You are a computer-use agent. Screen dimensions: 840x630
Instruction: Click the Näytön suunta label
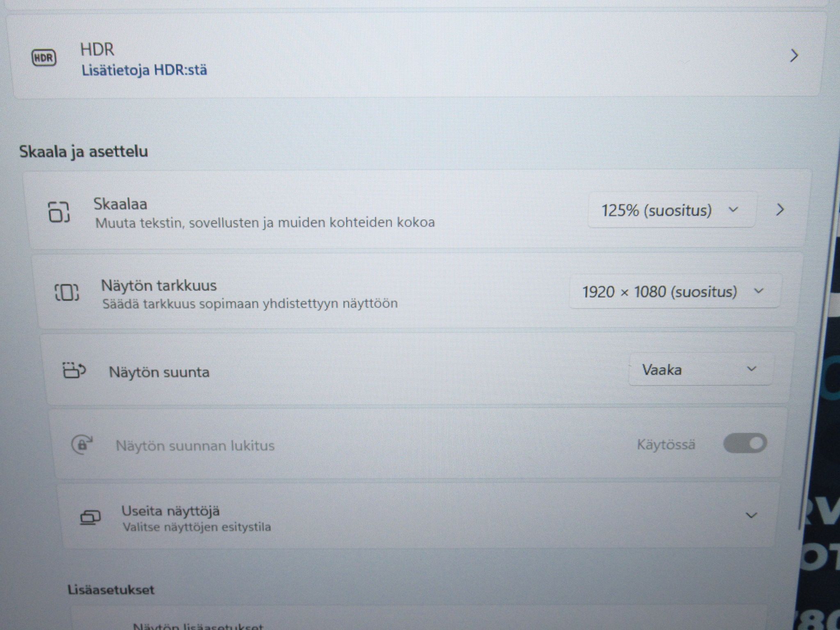tap(159, 372)
